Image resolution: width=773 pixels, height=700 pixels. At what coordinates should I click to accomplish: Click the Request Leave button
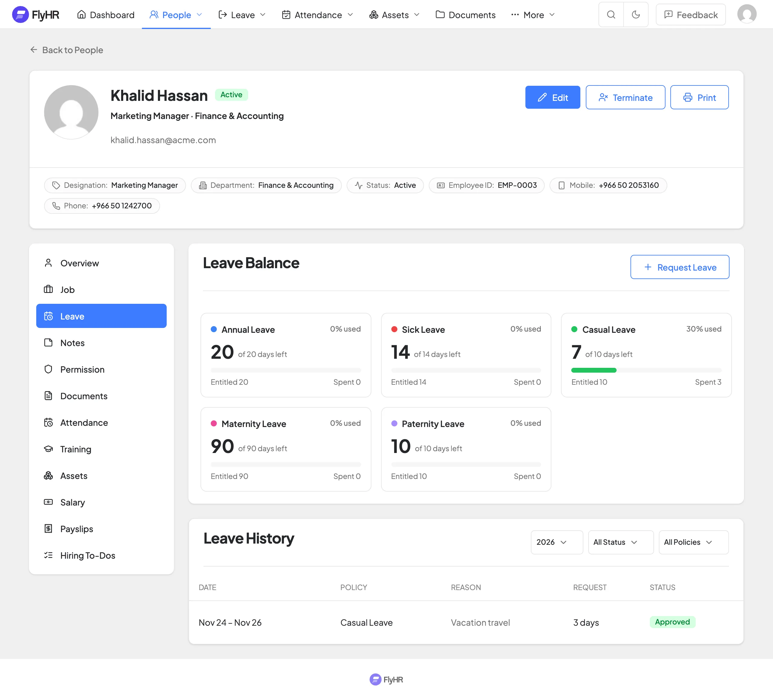click(680, 267)
